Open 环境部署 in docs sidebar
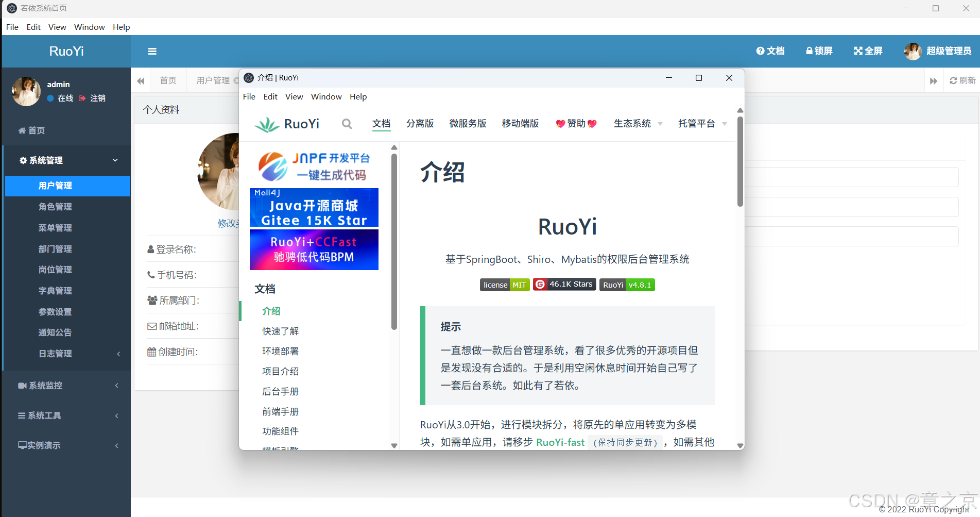Viewport: 980px width, 517px height. click(x=281, y=351)
